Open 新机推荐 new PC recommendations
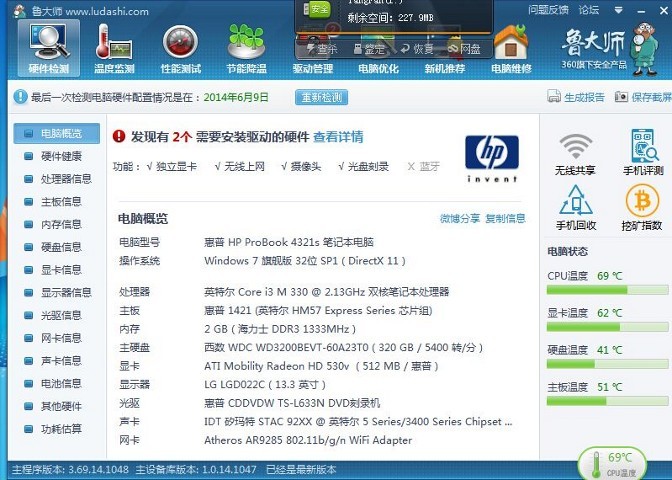The width and height of the screenshot is (672, 480). tap(444, 68)
